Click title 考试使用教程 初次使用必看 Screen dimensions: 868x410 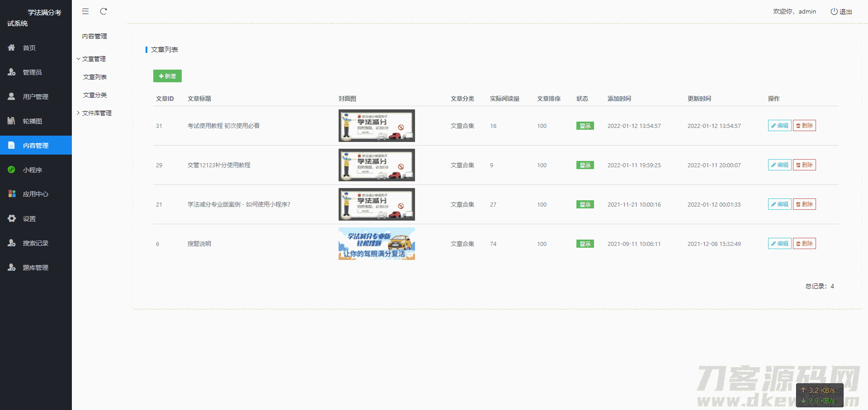pyautogui.click(x=224, y=126)
